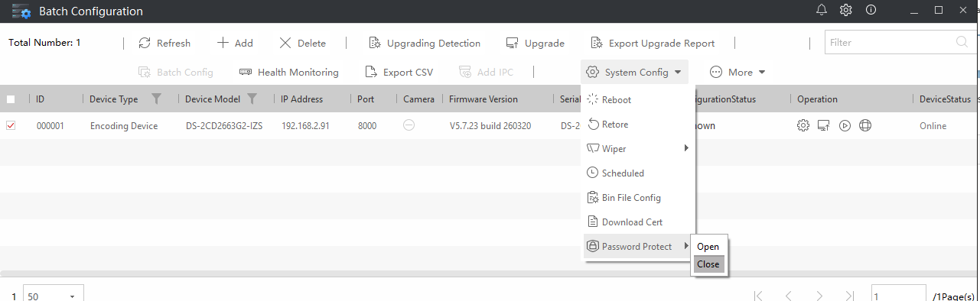Run Upgrading Detection
The image size is (980, 301).
pos(425,43)
